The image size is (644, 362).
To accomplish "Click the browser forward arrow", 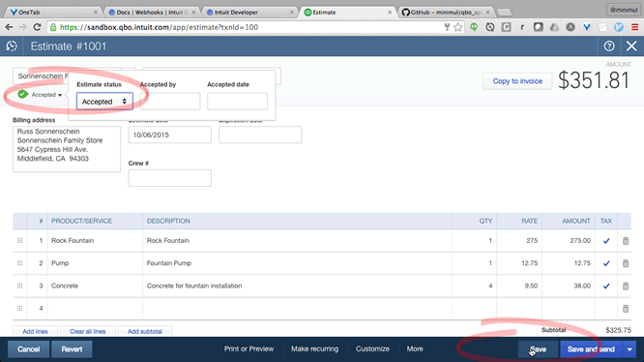I will coord(23,27).
